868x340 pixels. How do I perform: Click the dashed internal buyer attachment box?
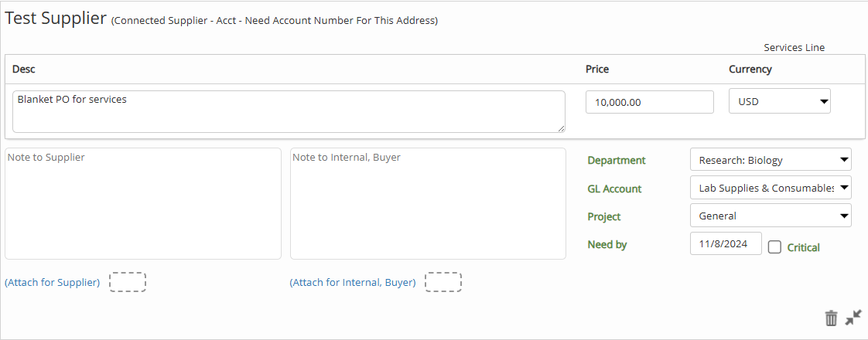click(x=443, y=282)
